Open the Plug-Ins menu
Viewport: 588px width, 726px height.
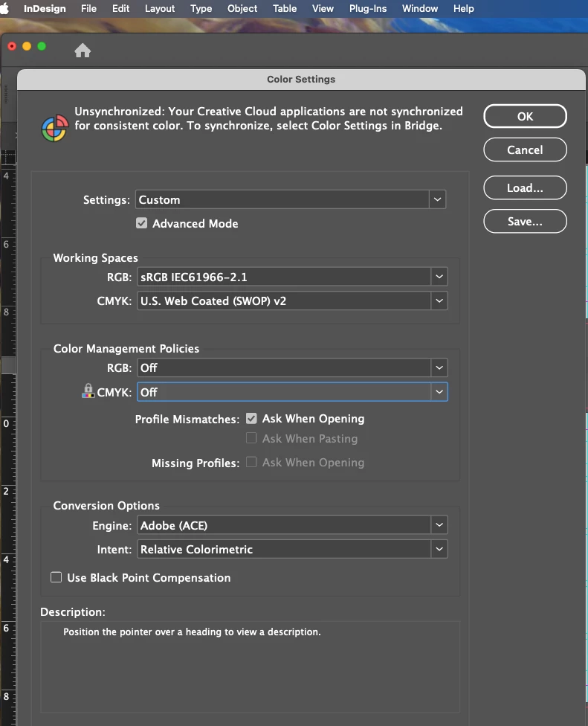(x=368, y=8)
